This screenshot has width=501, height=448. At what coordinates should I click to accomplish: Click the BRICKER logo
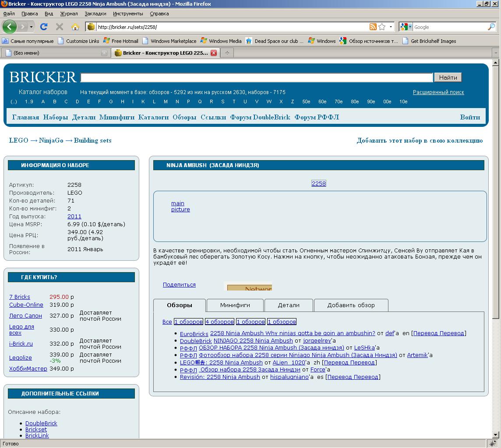pos(42,77)
